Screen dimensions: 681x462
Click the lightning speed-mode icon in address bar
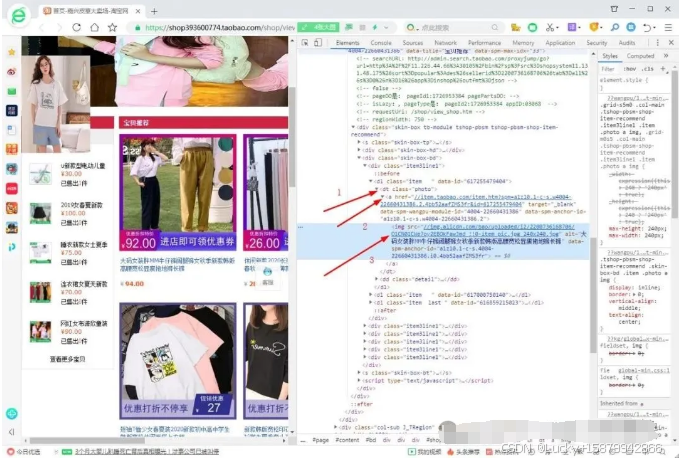click(x=375, y=27)
